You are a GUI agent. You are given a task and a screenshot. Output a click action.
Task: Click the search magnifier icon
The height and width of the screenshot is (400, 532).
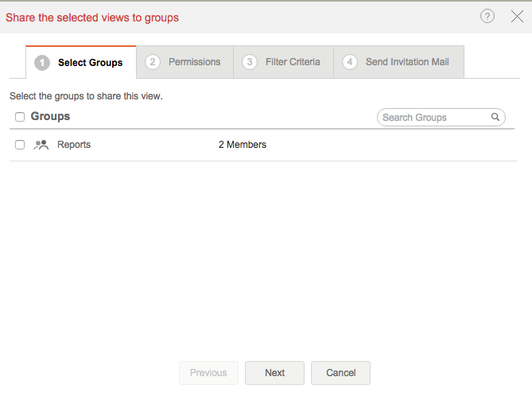[495, 118]
